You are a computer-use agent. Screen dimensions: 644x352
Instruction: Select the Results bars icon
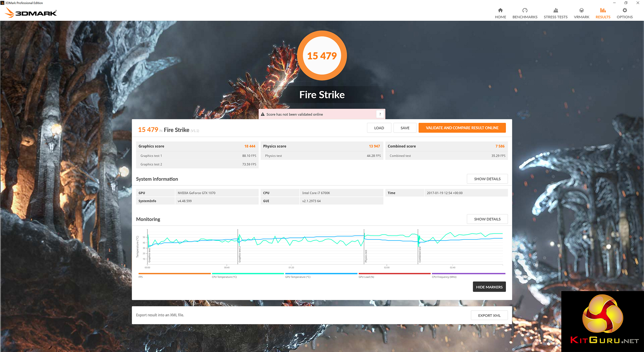click(x=603, y=10)
